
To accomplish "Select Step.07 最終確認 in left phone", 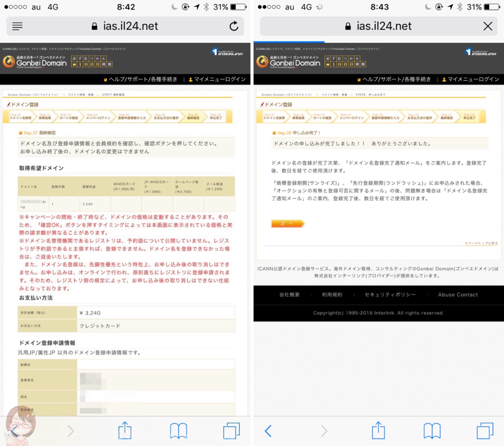I will [x=193, y=117].
